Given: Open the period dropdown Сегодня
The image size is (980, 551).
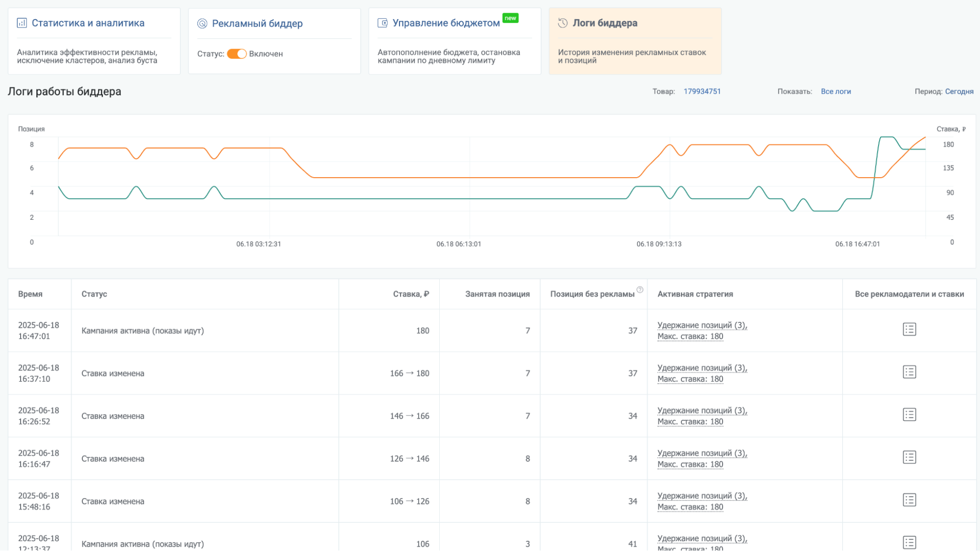Looking at the screenshot, I should (x=959, y=91).
